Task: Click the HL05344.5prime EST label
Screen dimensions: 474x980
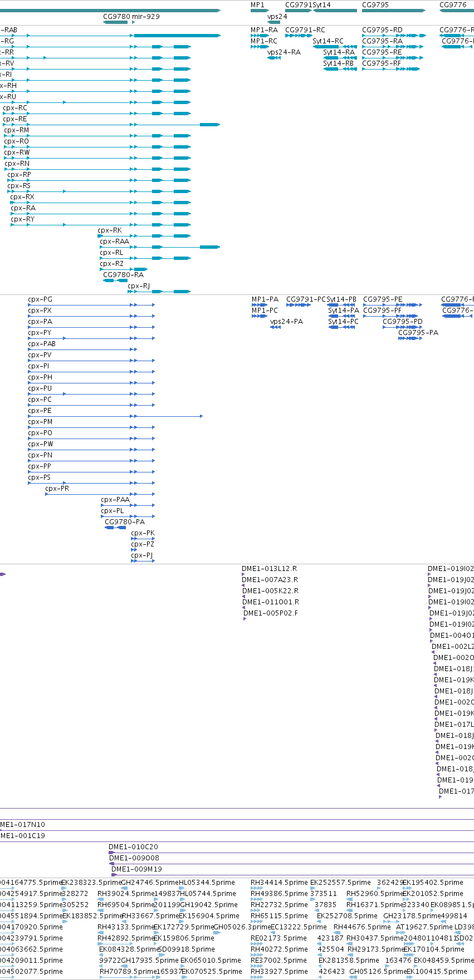Action: (x=207, y=883)
